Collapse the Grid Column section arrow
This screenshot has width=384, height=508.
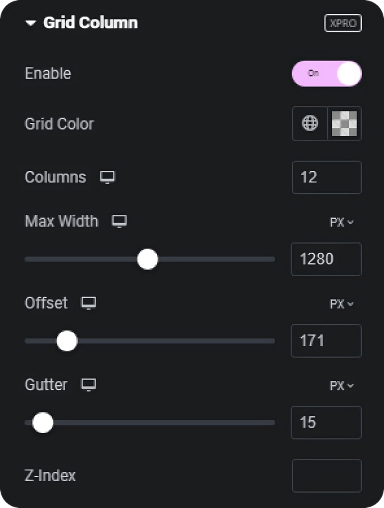coord(31,23)
